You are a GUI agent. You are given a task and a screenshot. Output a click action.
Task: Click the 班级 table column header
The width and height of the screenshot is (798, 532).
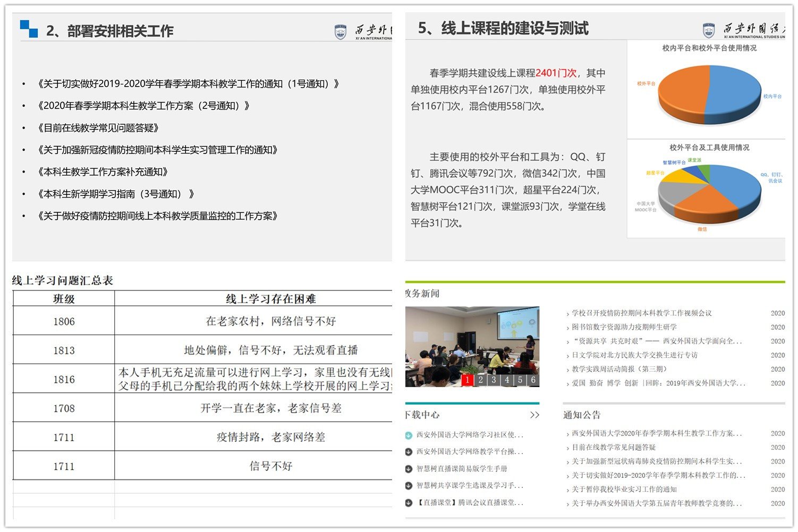click(64, 299)
